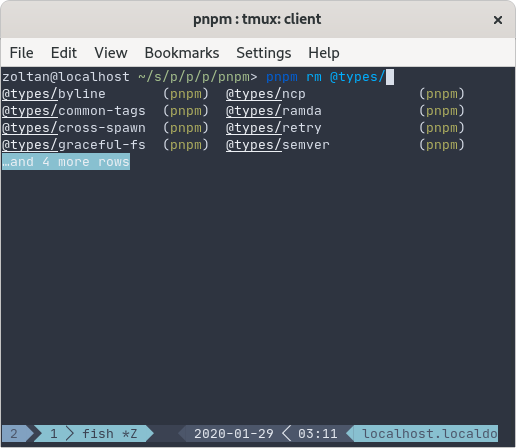Click the date 2020-01-29 in status bar
This screenshot has height=448, width=516.
[x=234, y=434]
